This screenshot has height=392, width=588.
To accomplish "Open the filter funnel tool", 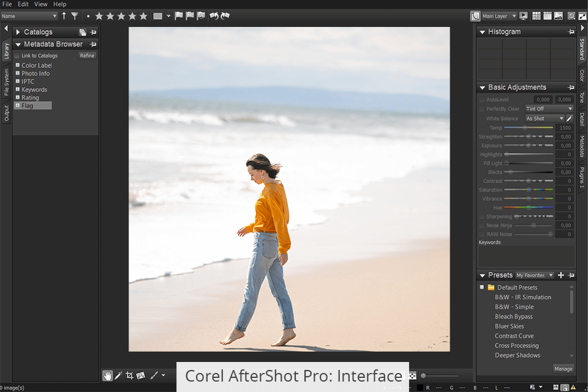I will click(x=75, y=16).
